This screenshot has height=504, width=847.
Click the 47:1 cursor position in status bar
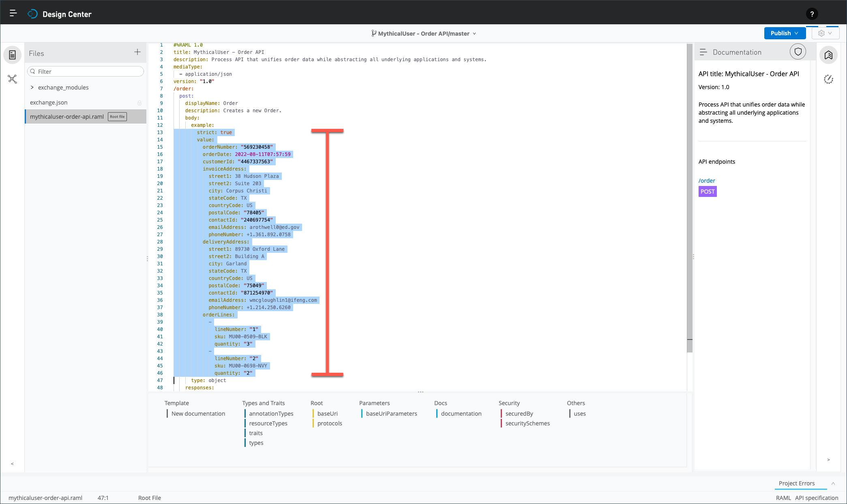(103, 498)
